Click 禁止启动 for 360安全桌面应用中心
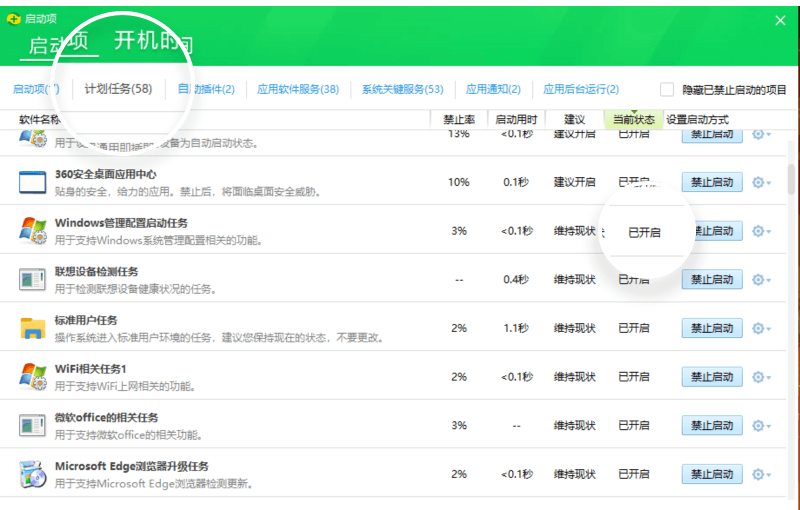This screenshot has height=510, width=800. click(x=712, y=182)
